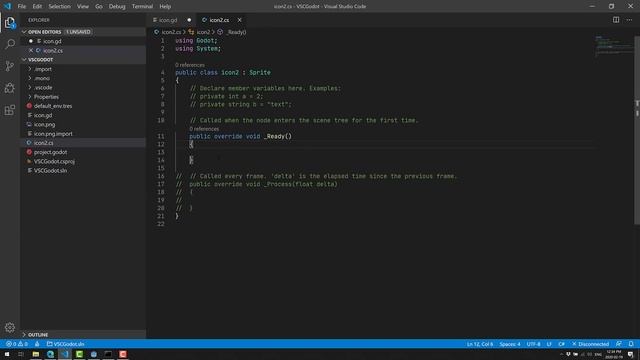Click the feedback icon in status bar
The width and height of the screenshot is (640, 360).
[619, 344]
